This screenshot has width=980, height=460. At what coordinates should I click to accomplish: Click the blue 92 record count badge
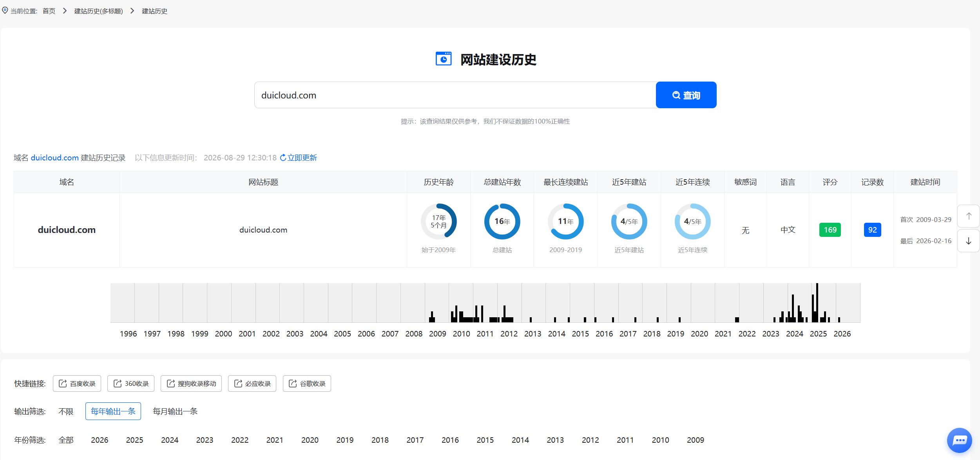pos(872,230)
